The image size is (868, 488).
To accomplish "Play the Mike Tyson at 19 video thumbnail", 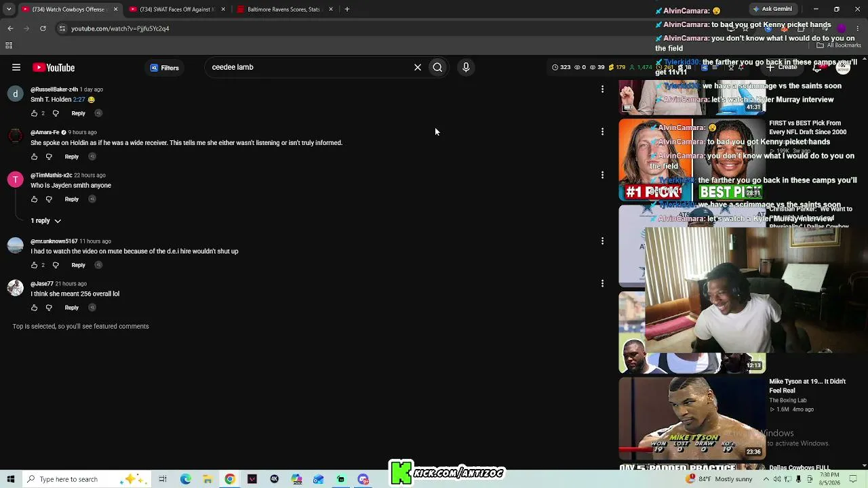I will tap(692, 418).
